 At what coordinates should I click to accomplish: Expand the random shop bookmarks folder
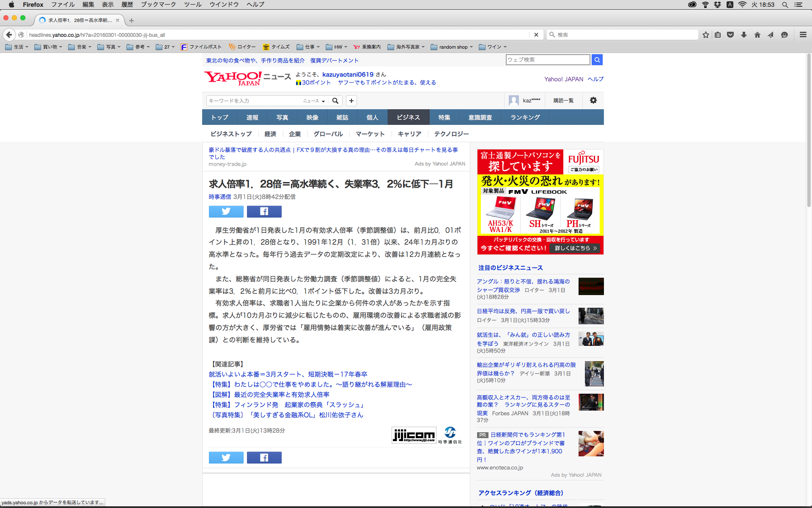[452, 47]
